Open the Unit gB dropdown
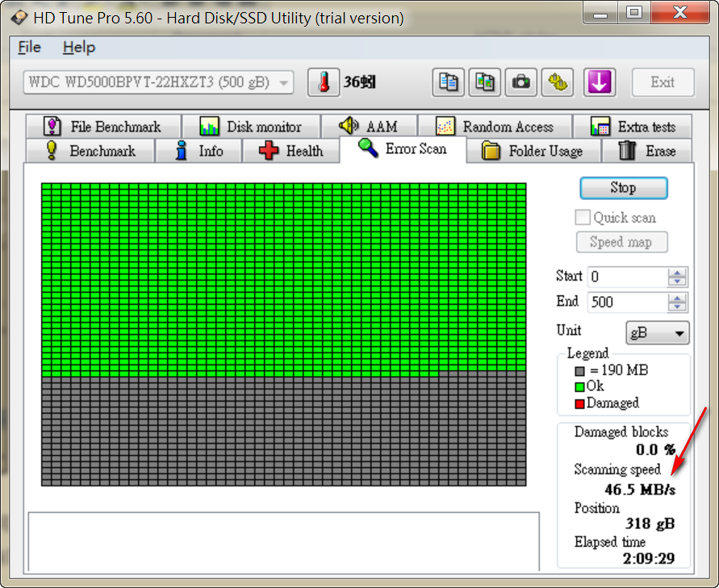The height and width of the screenshot is (588, 719). pos(657,333)
